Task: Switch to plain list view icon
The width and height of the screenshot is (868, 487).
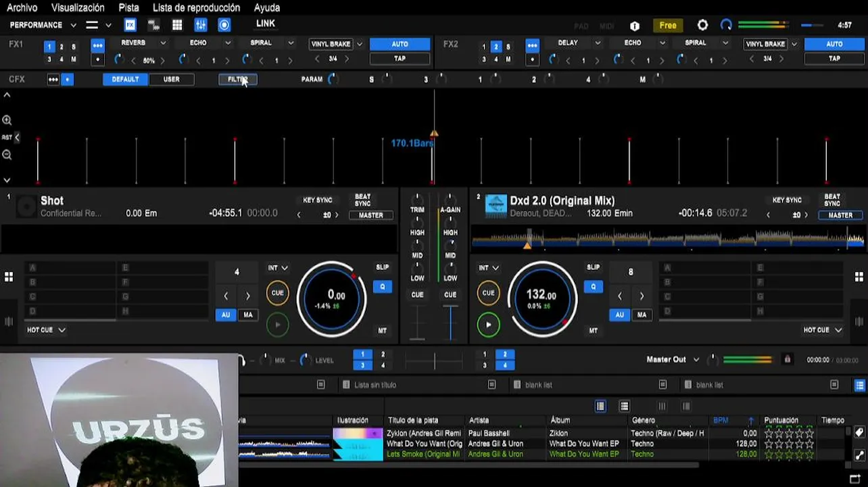Action: coord(625,406)
